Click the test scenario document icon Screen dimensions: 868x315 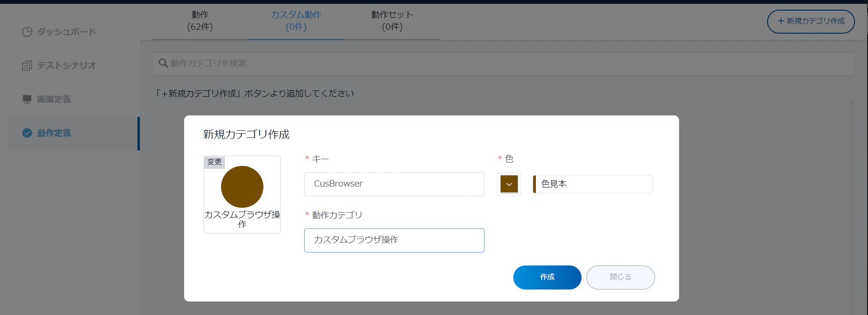(x=27, y=65)
